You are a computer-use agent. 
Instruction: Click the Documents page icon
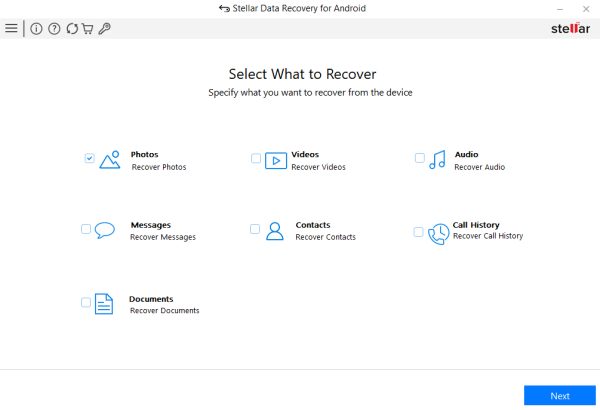click(x=104, y=304)
